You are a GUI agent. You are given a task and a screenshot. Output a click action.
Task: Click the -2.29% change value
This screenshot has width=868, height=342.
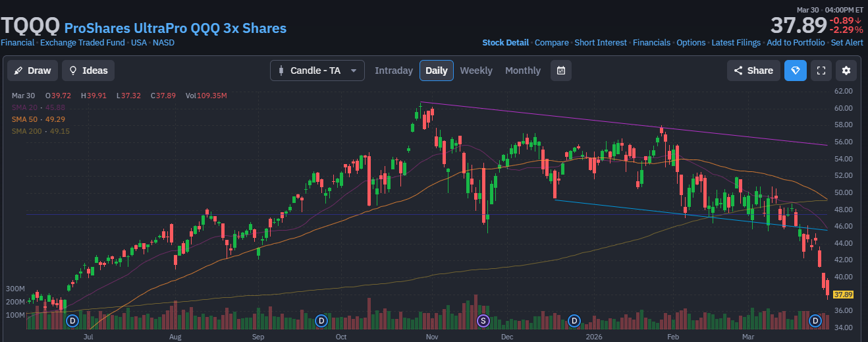click(846, 30)
